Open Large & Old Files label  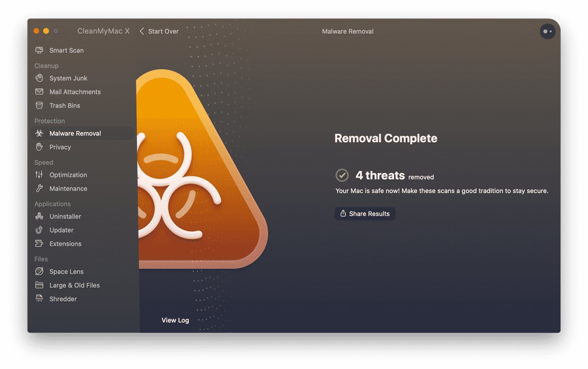pos(74,285)
